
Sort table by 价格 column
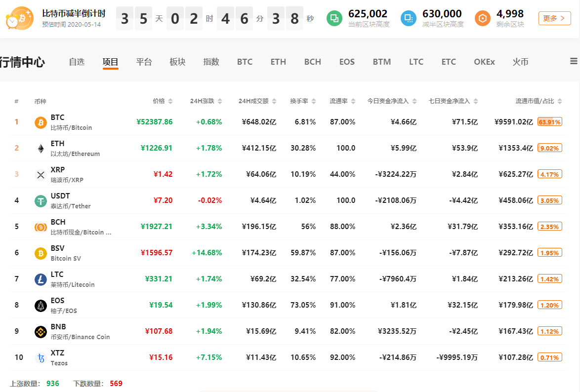tap(163, 101)
